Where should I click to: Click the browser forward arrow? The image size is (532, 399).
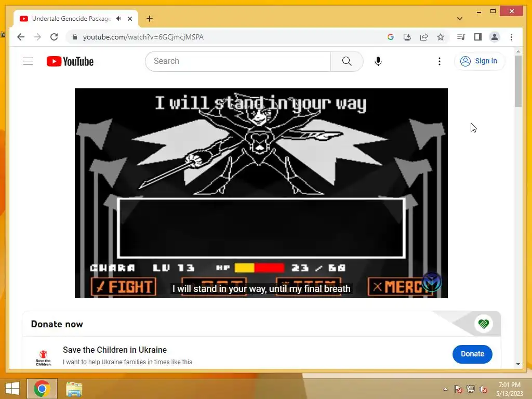click(37, 37)
